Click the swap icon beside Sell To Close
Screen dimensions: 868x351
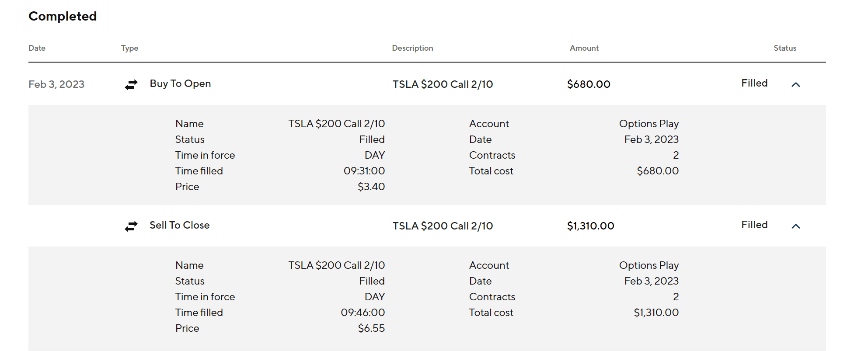(131, 226)
